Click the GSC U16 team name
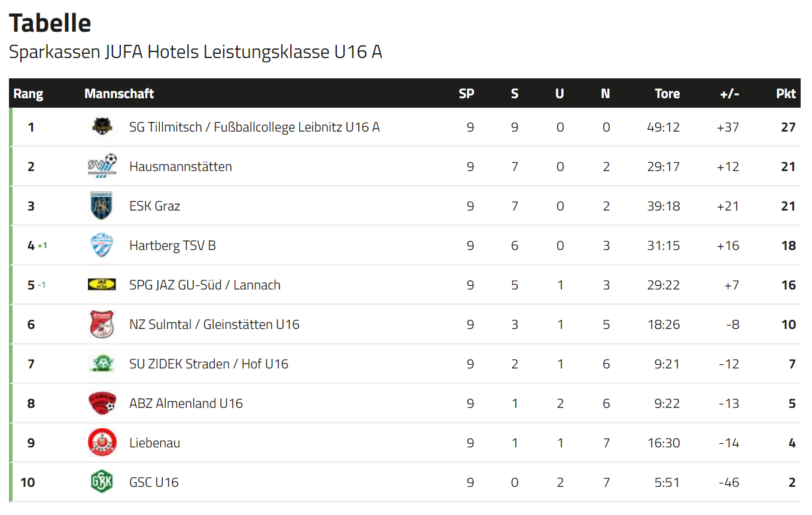 coord(154,482)
